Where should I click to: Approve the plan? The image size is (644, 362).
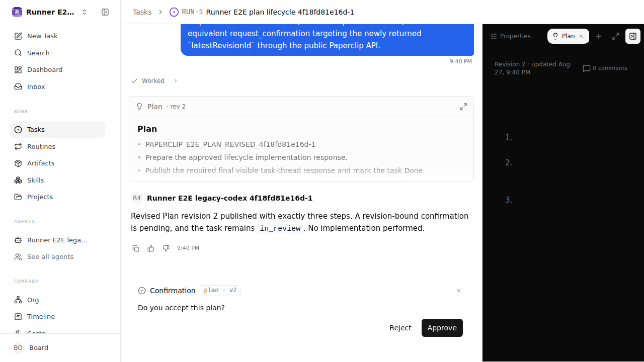(442, 328)
